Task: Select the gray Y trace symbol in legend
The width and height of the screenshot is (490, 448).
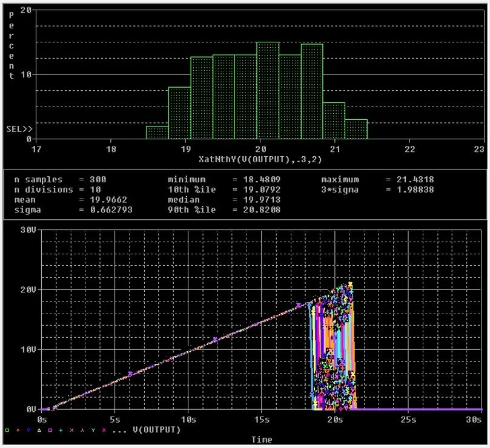Action: [x=93, y=430]
